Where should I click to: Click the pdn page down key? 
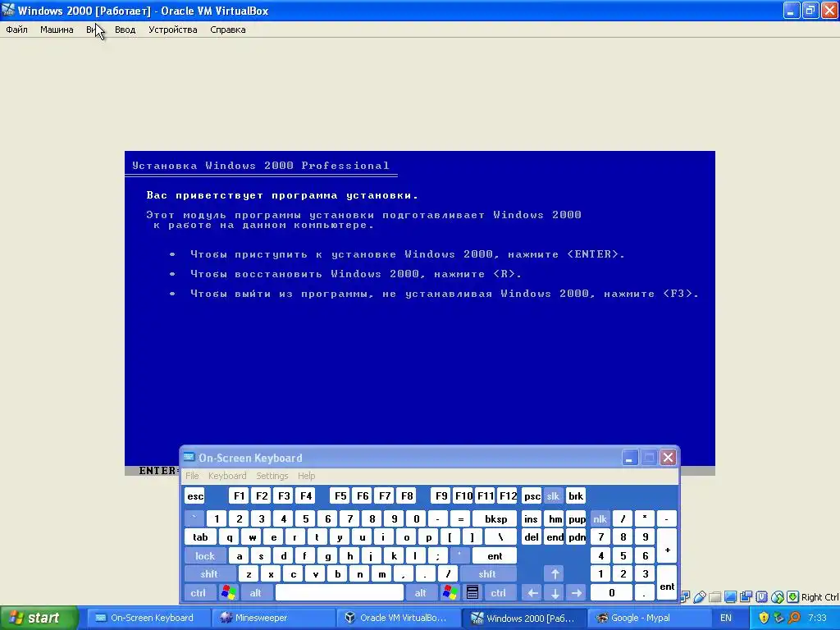point(577,536)
